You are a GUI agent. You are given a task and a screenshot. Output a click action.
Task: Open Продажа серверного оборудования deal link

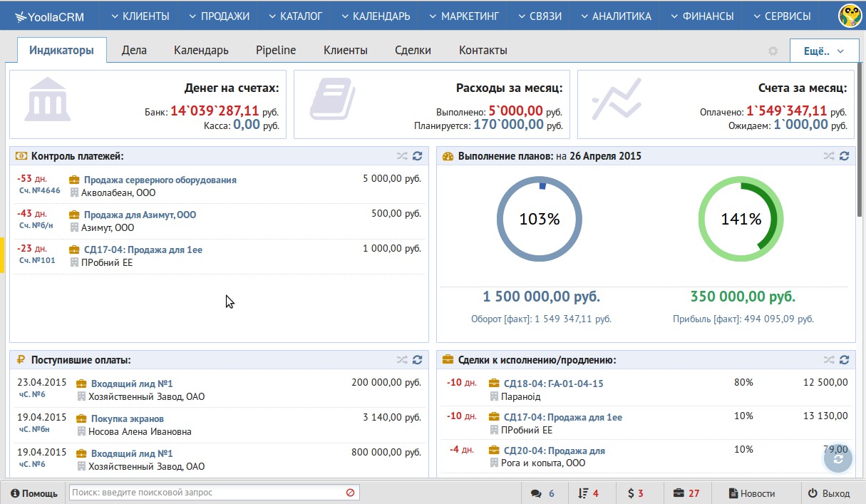click(x=160, y=180)
